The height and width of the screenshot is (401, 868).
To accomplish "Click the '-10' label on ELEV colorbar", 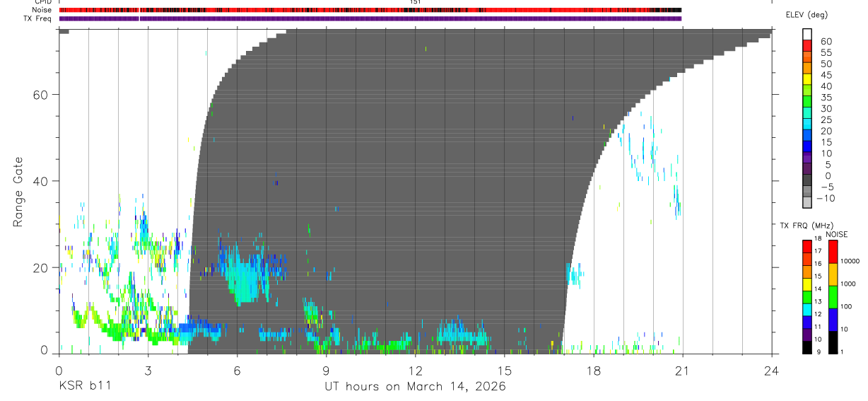I will pos(825,198).
